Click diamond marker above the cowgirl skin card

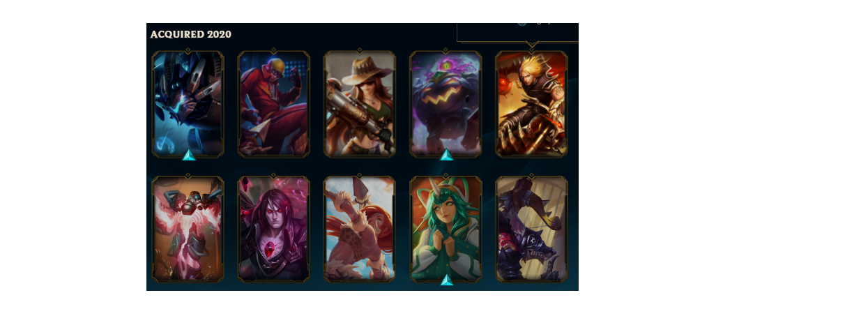point(359,50)
